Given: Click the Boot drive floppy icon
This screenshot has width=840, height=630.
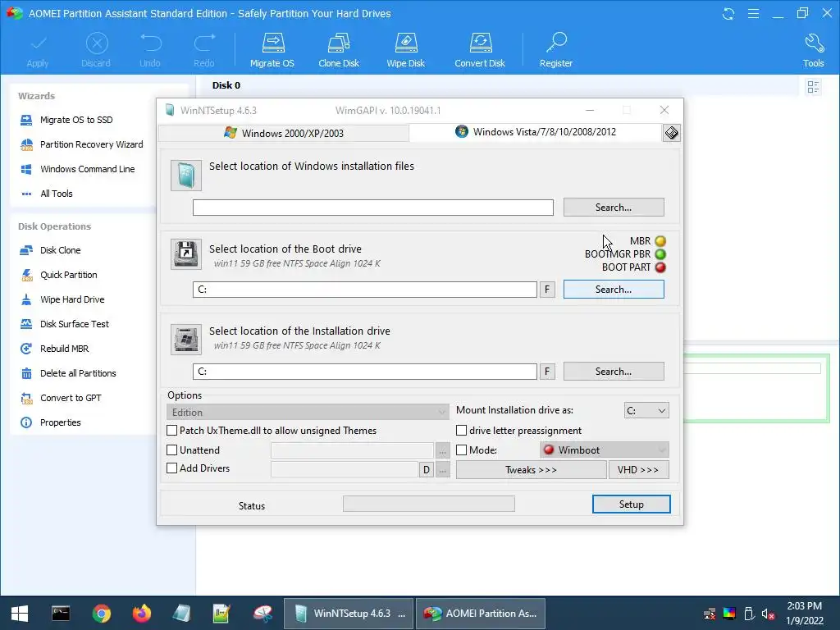Looking at the screenshot, I should pos(186,254).
